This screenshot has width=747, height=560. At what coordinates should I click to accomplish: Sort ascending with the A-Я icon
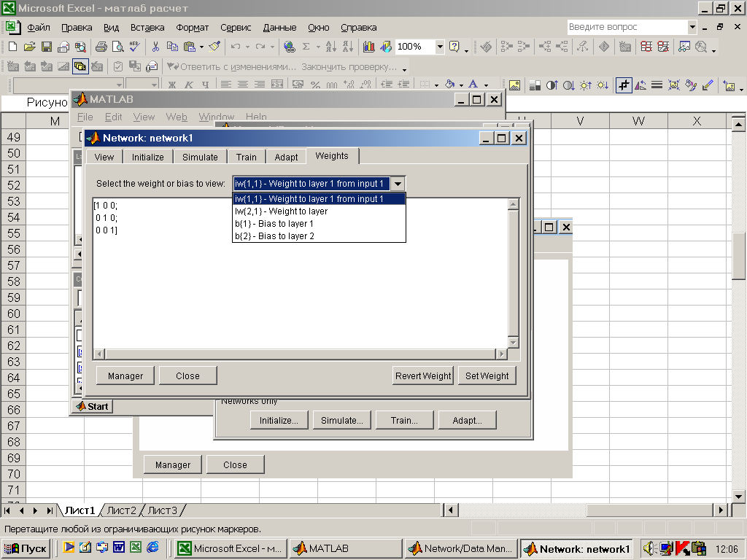[x=330, y=47]
